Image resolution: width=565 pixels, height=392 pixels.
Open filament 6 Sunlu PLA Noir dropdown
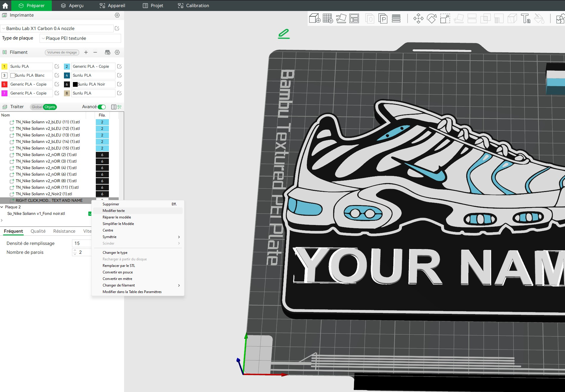click(93, 84)
